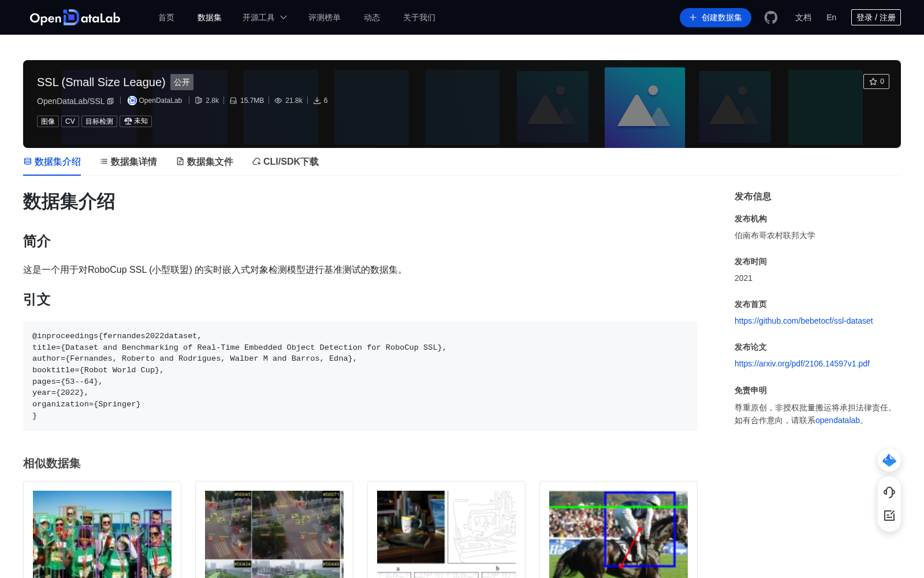Click the OpenDataLab avatar icon

(x=132, y=101)
